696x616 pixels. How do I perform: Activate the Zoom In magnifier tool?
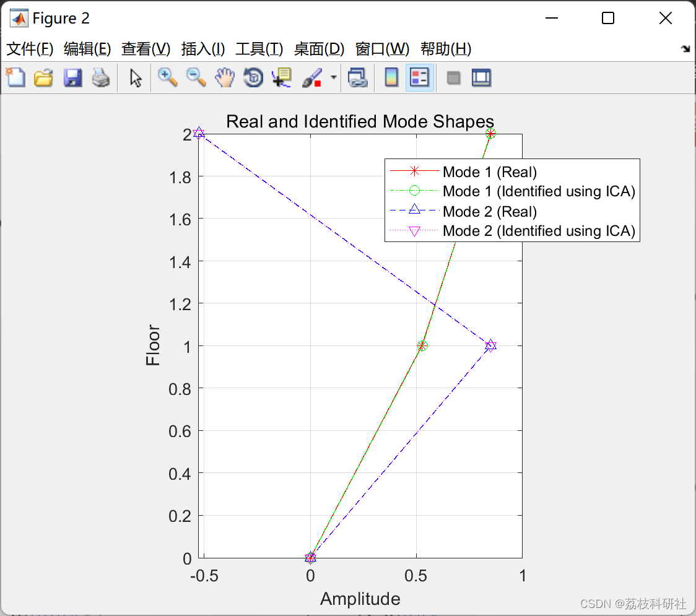pyautogui.click(x=168, y=77)
